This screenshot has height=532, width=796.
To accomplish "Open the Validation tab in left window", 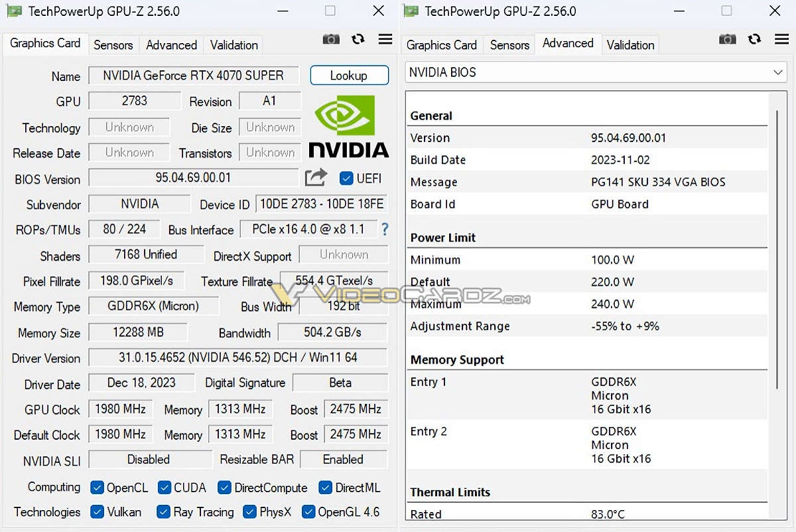I will tap(233, 45).
